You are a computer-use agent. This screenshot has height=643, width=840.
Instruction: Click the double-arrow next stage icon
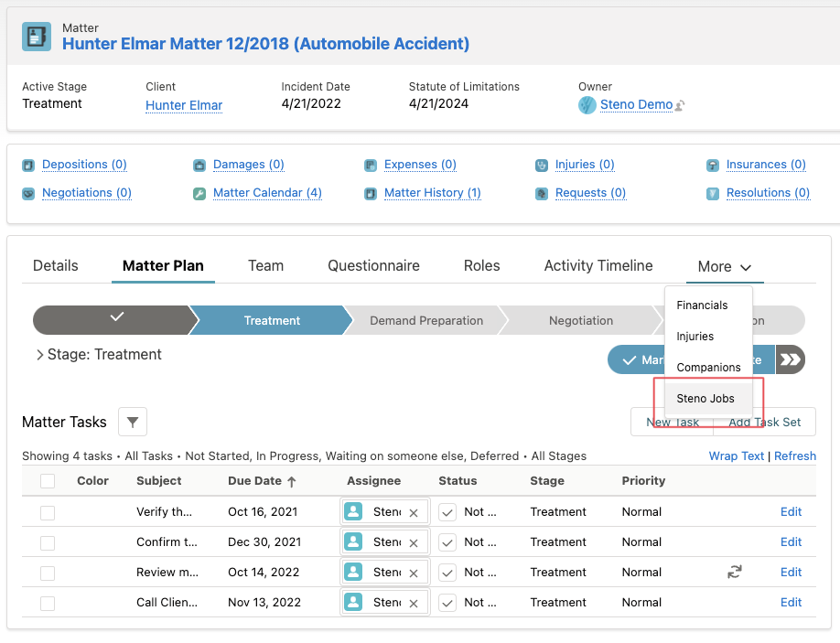click(x=791, y=359)
